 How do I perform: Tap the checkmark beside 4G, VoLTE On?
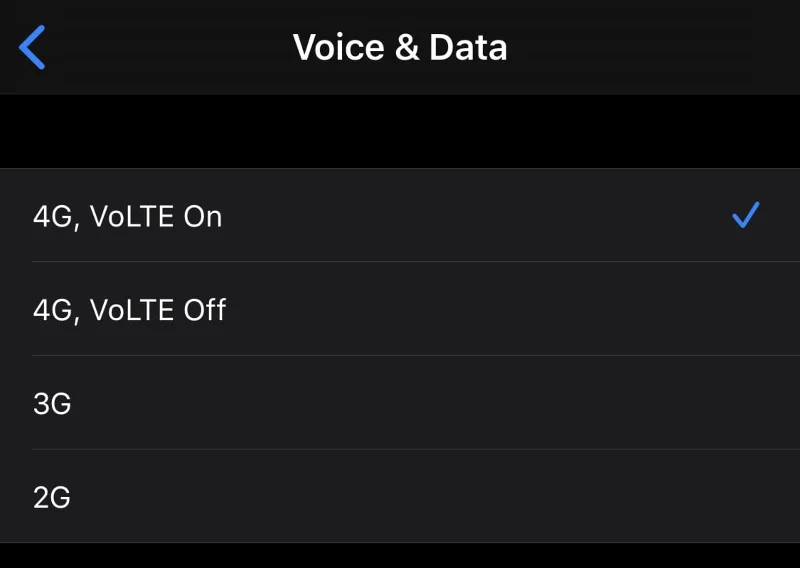(746, 215)
